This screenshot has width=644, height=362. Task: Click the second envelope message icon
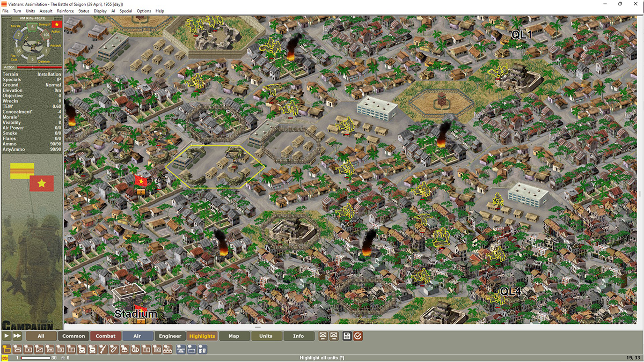click(x=334, y=336)
